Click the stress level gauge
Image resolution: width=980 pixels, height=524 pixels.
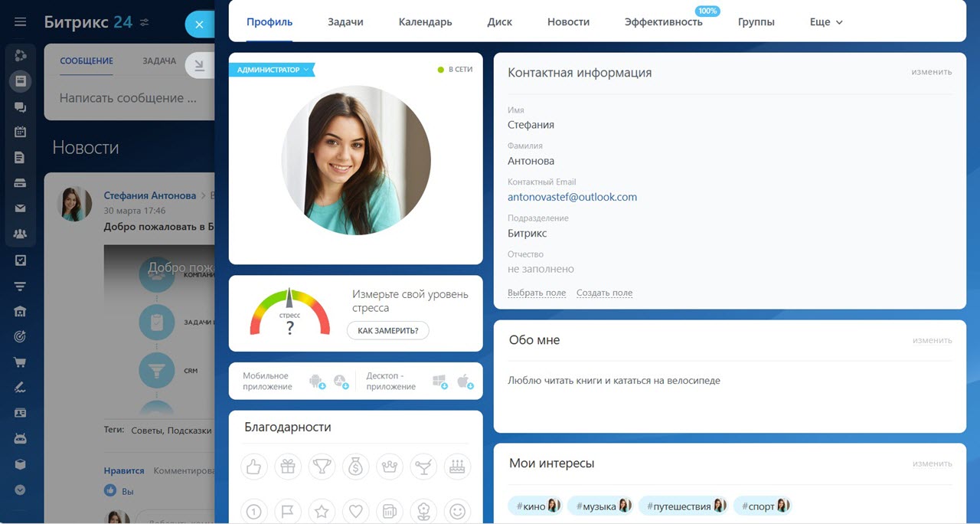[x=289, y=313]
